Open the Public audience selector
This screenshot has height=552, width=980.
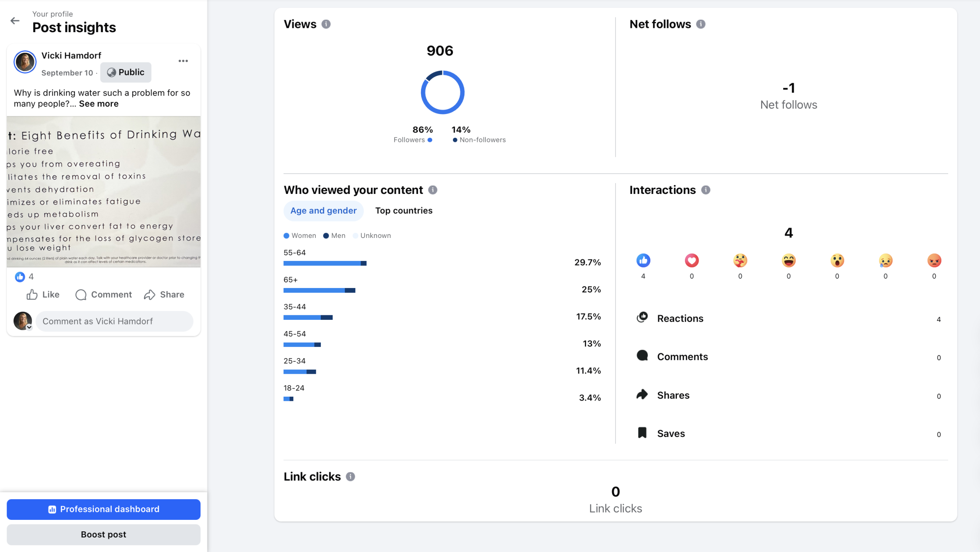point(126,72)
